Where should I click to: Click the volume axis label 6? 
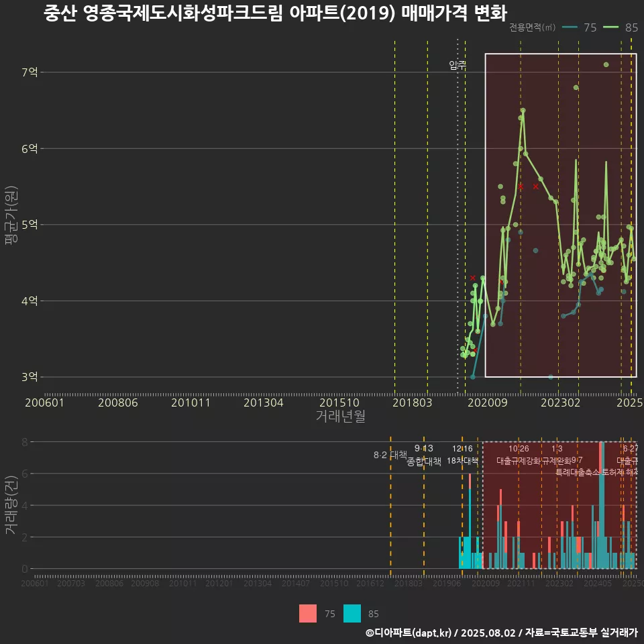point(25,474)
